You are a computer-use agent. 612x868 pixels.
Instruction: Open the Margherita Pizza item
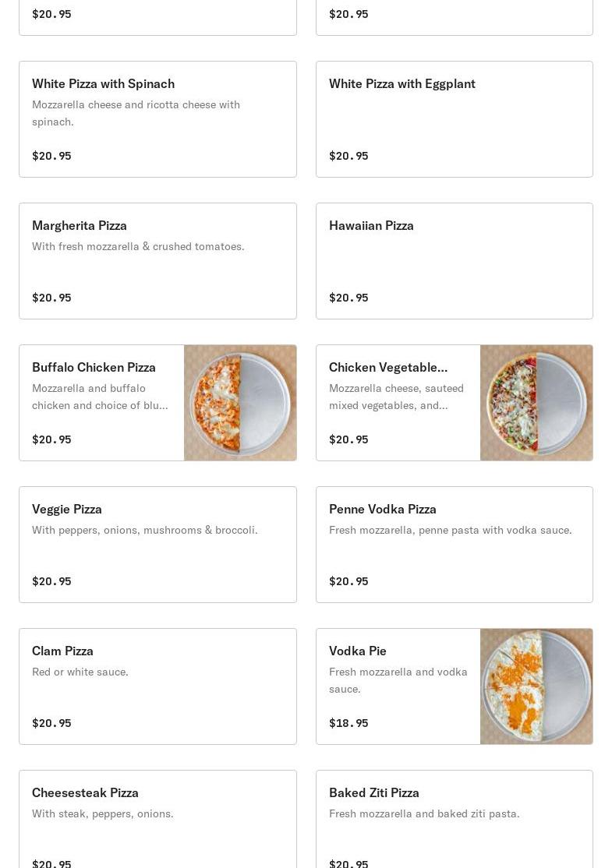(x=157, y=261)
